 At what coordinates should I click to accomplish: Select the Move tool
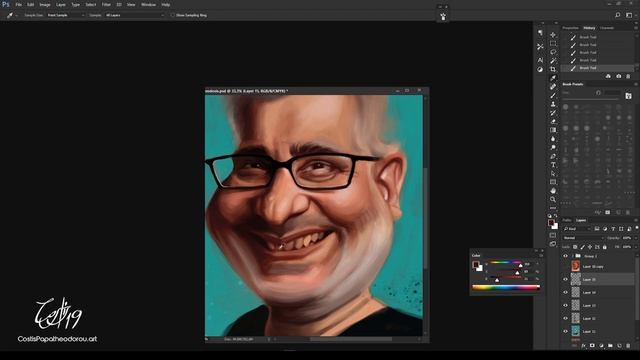pos(553,35)
